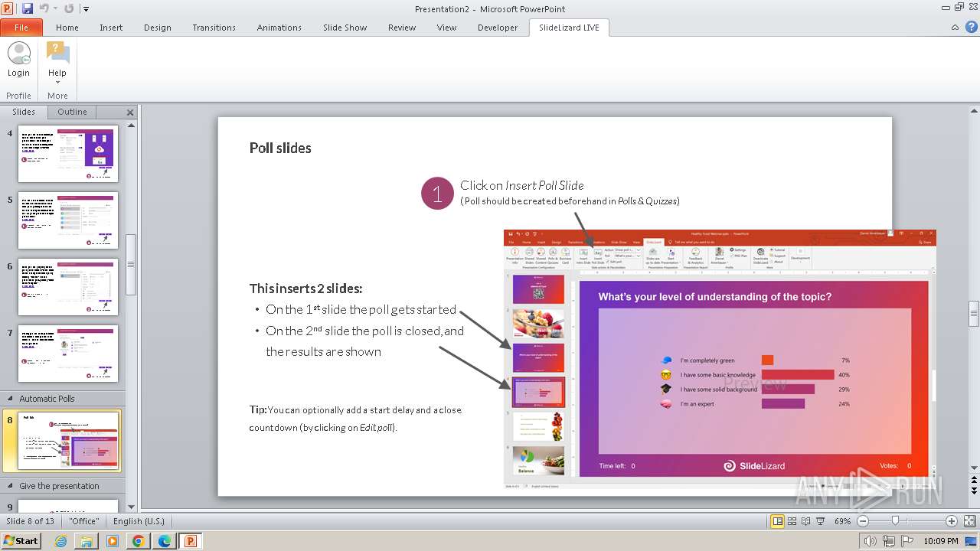Screen dimensions: 980x551
Task: Open the Animations ribbon tab
Action: (279, 28)
